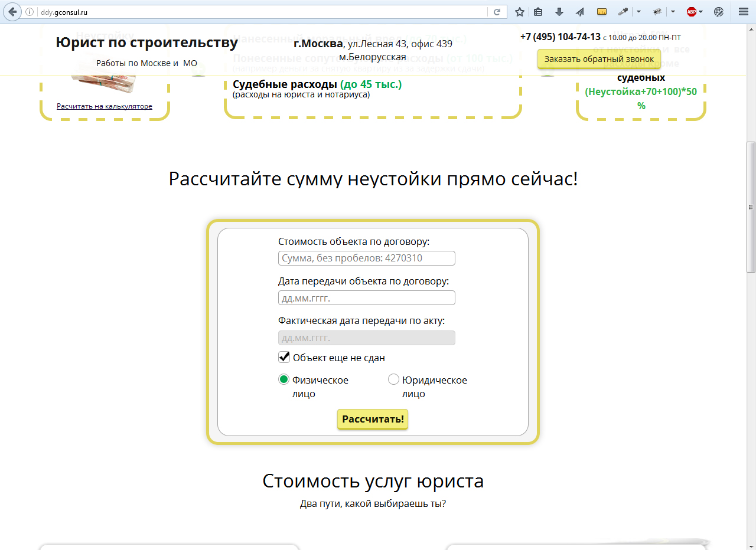756x550 pixels.
Task: Reload the page with the refresh icon
Action: [x=497, y=12]
